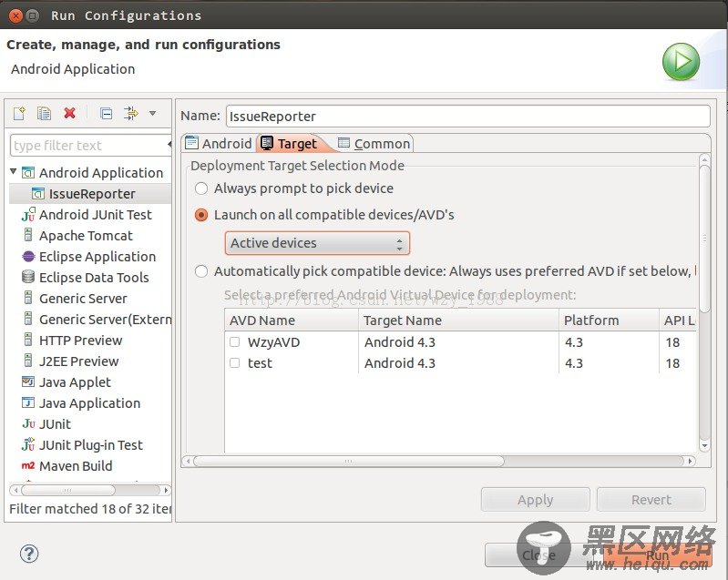Delete selected launch configuration with red X
Screen dimensions: 728x580
pyautogui.click(x=69, y=113)
